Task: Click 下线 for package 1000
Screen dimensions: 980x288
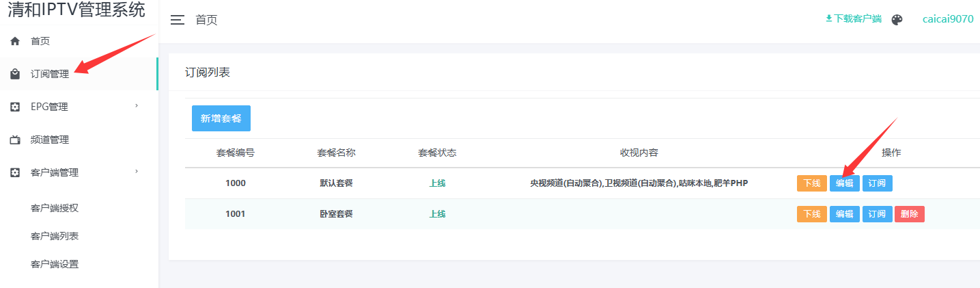Action: pyautogui.click(x=812, y=183)
